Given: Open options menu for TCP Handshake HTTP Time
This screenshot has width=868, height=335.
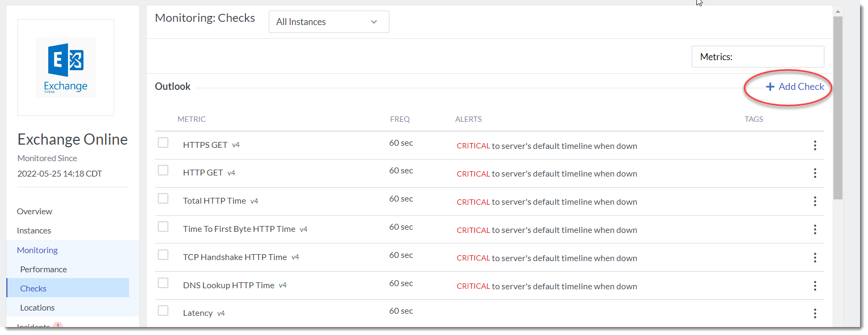Looking at the screenshot, I should tap(815, 258).
